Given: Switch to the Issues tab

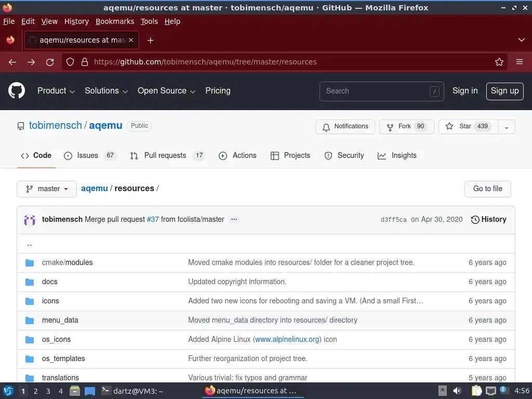Looking at the screenshot, I should [x=90, y=155].
